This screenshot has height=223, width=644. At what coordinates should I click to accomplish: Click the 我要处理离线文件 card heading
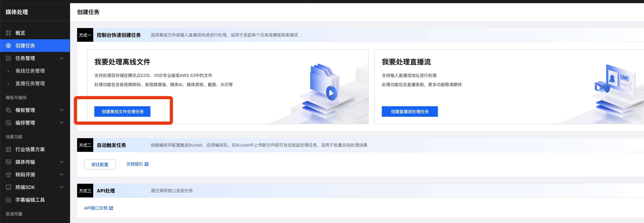tap(122, 62)
